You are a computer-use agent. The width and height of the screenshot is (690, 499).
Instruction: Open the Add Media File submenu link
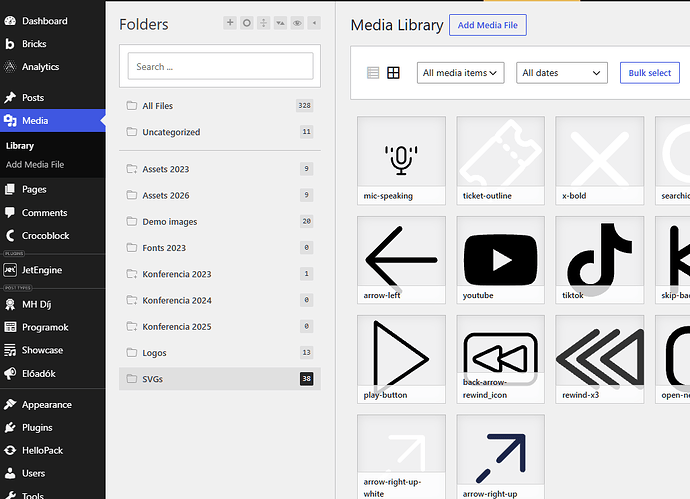point(35,164)
